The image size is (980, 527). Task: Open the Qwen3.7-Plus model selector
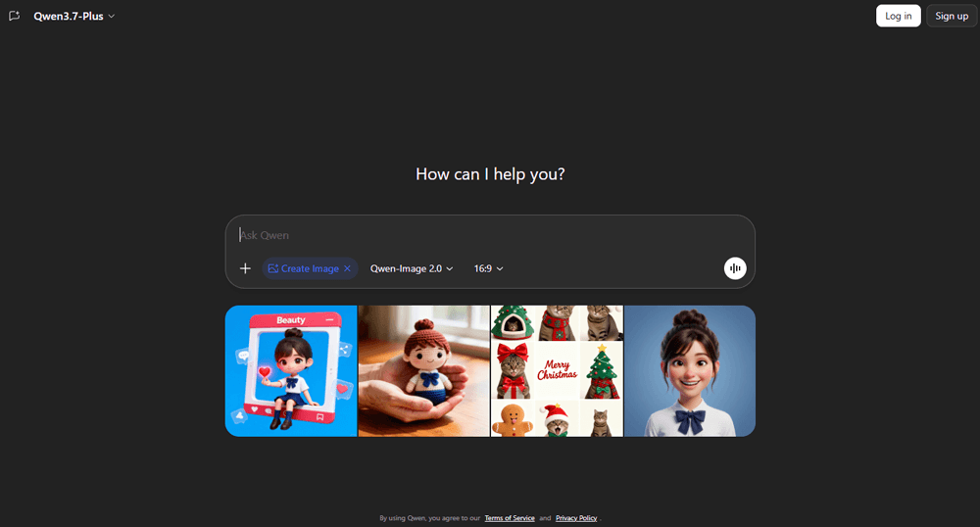(73, 17)
